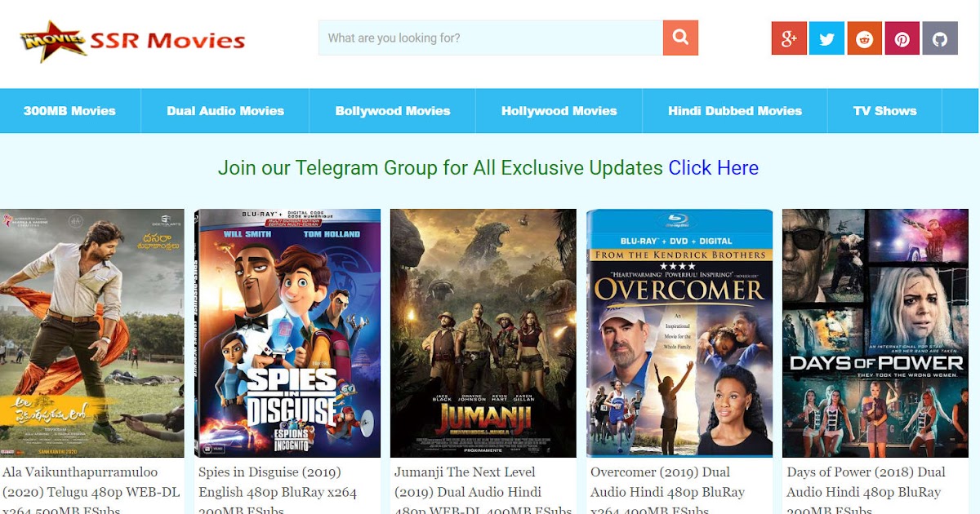The width and height of the screenshot is (980, 514).
Task: Click 'Spies in Disguise (2019)' title link
Action: pyautogui.click(x=278, y=492)
